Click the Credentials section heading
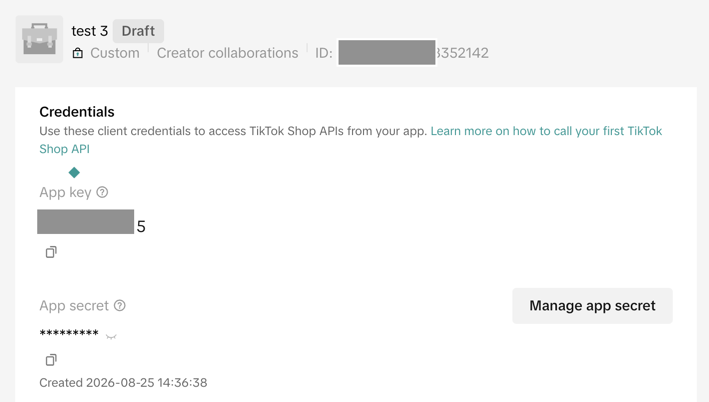 pos(77,112)
